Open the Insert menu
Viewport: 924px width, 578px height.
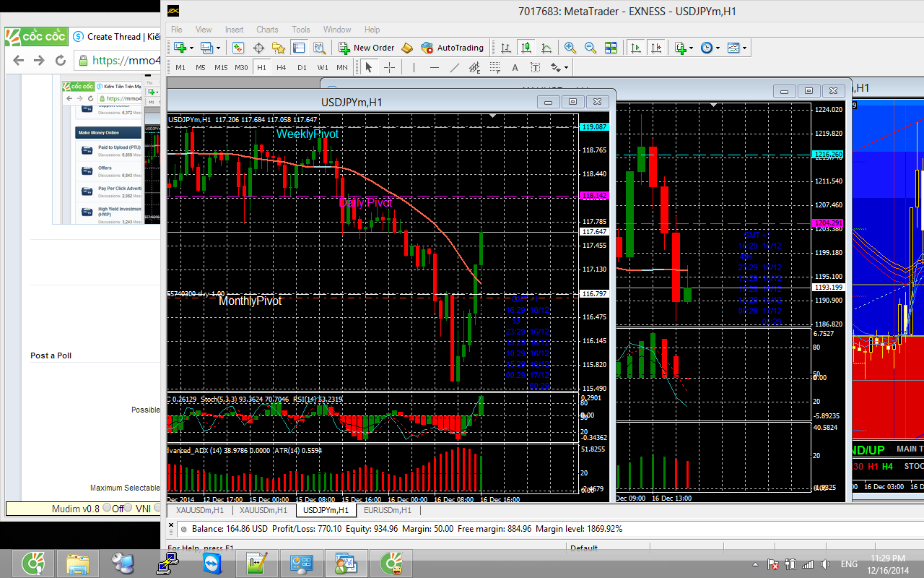point(234,30)
